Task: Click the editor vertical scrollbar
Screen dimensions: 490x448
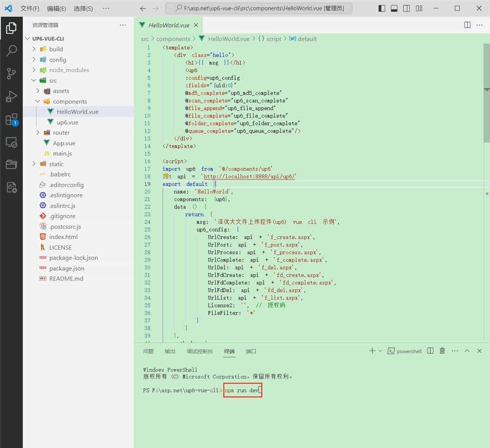Action: tap(486, 95)
